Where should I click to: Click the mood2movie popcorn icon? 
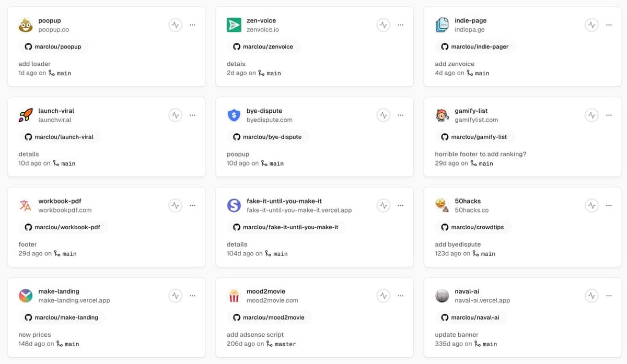234,296
